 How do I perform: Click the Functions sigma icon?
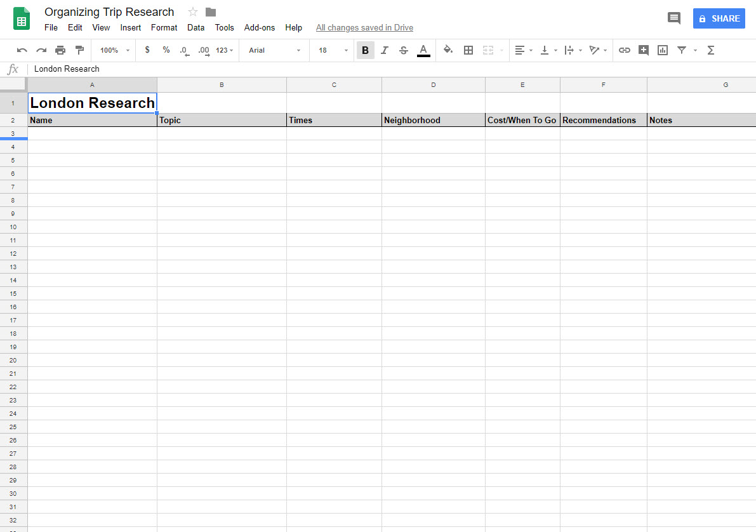[711, 50]
